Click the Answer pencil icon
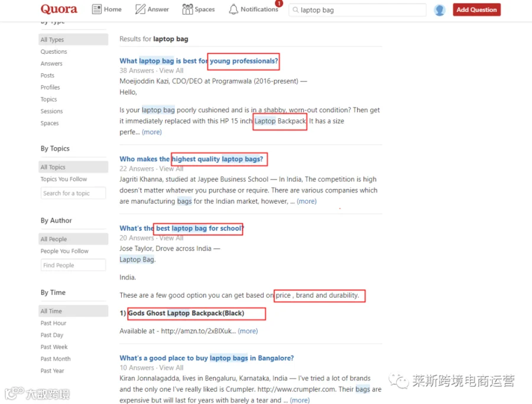 click(x=140, y=9)
